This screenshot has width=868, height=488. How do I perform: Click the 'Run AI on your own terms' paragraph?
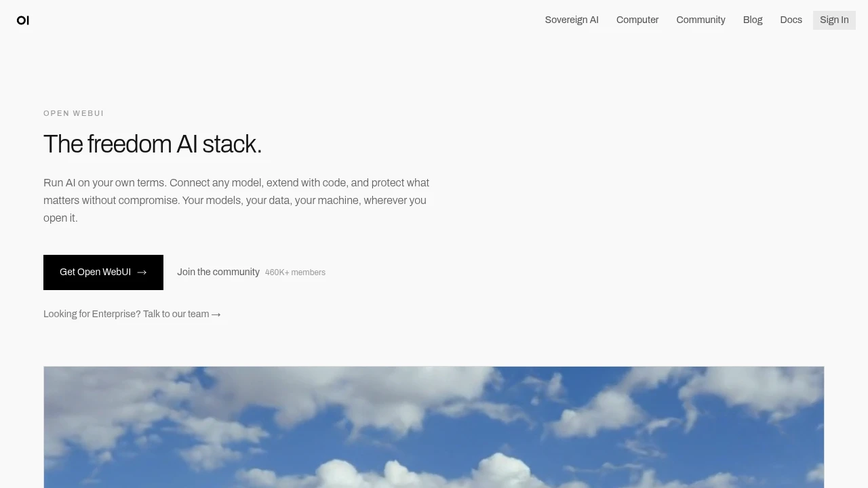click(236, 200)
